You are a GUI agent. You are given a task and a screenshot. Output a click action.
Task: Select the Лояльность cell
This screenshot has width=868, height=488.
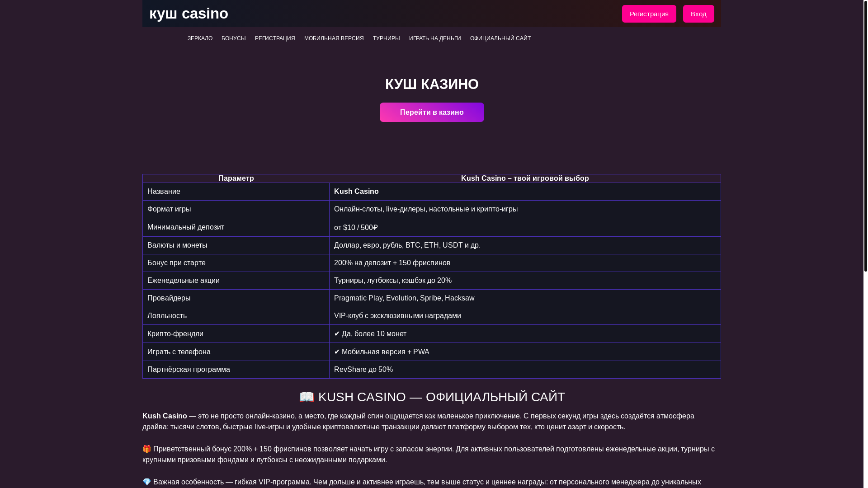pyautogui.click(x=236, y=316)
